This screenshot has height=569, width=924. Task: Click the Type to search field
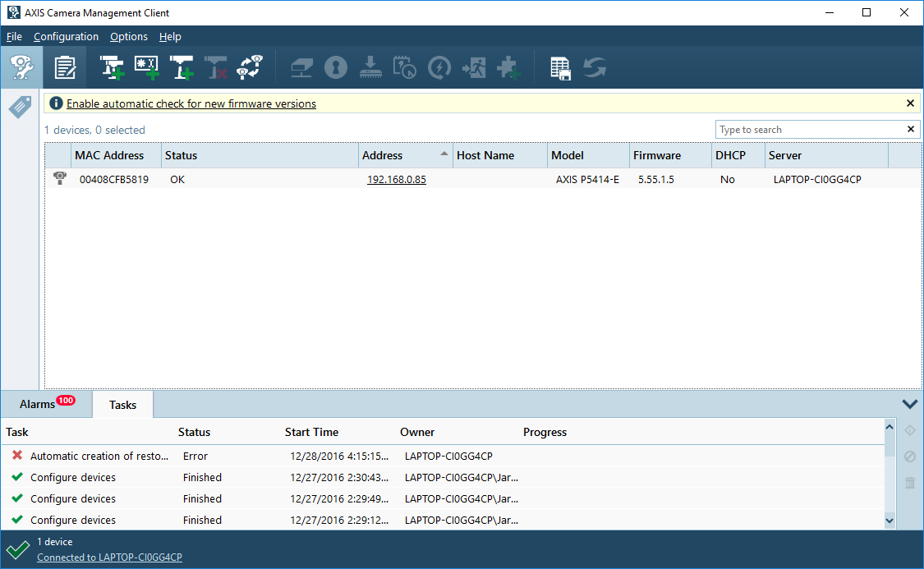point(811,130)
